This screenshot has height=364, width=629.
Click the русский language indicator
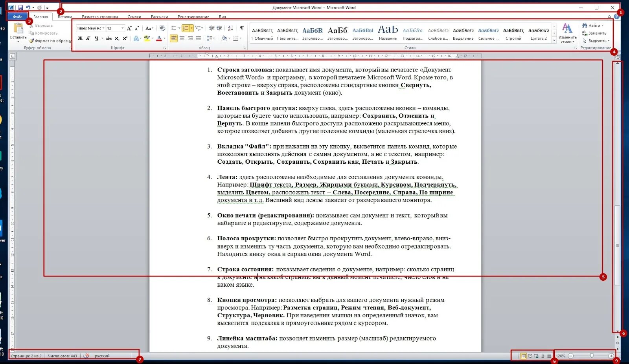click(102, 356)
